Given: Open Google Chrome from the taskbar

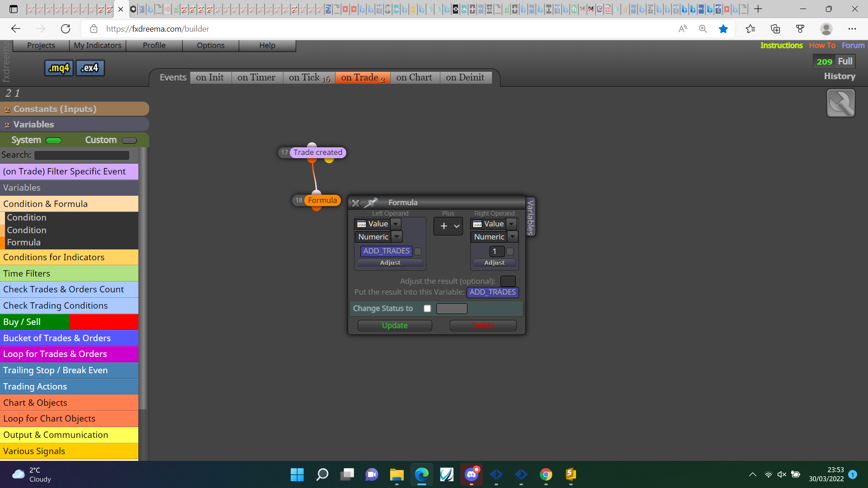Looking at the screenshot, I should click(x=546, y=474).
